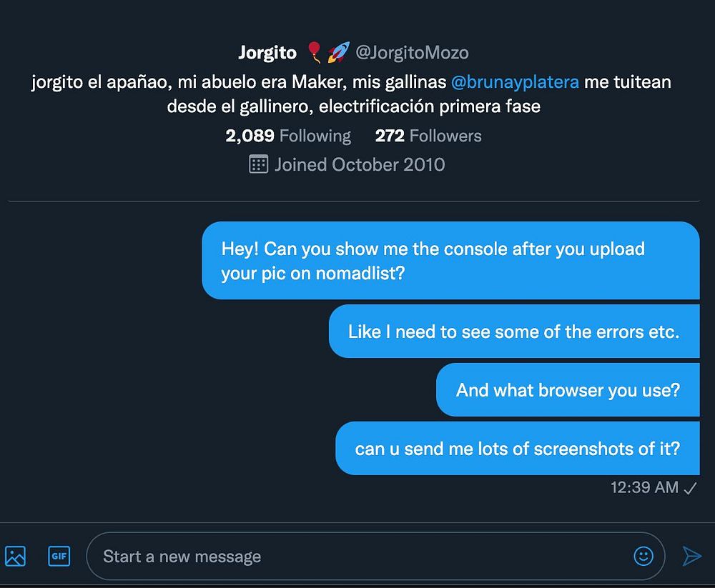Screen dimensions: 715x588
Task: Click the balloon emoji after Jorgito
Action: click(313, 52)
